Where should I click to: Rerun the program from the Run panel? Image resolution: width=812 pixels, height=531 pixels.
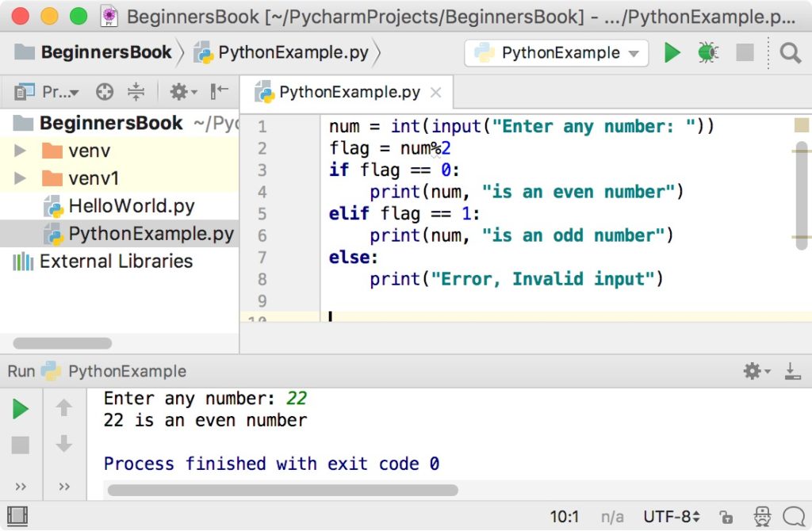20,409
